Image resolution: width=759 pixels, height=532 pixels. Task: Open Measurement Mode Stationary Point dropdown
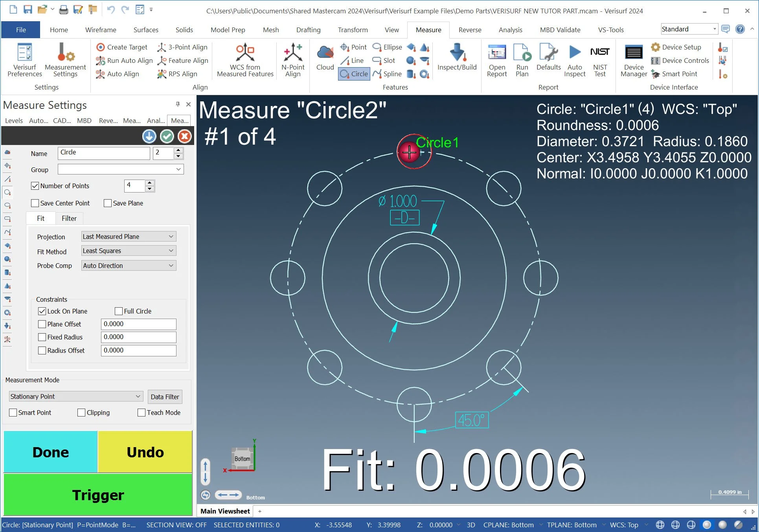pyautogui.click(x=75, y=396)
